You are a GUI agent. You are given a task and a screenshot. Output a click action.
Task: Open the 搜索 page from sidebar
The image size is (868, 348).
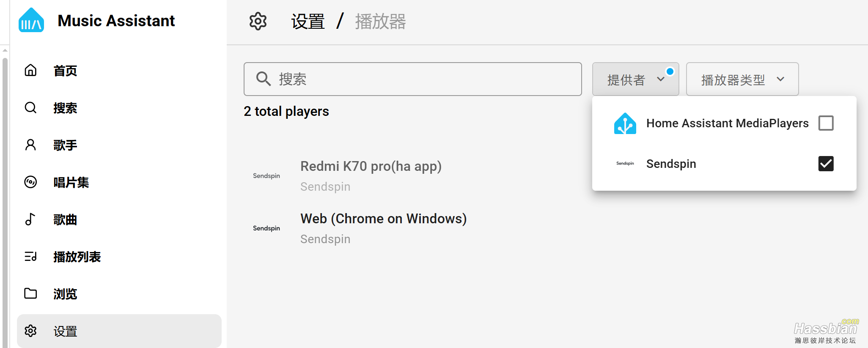65,108
